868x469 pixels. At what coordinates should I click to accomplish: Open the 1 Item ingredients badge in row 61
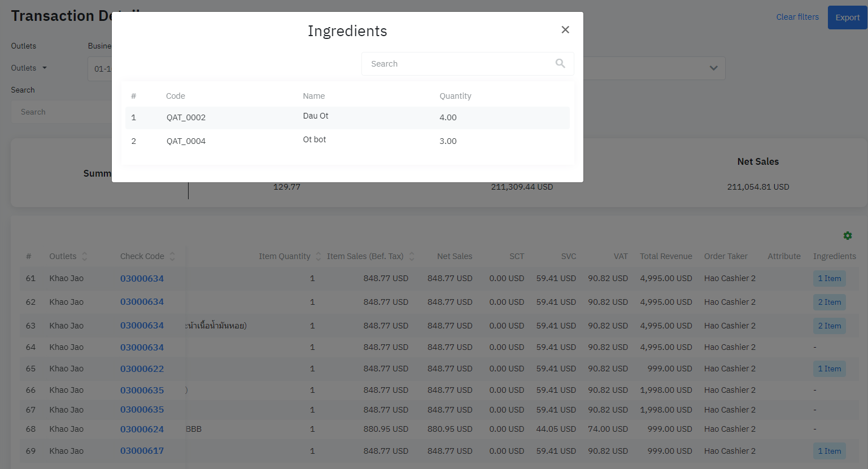(x=830, y=278)
